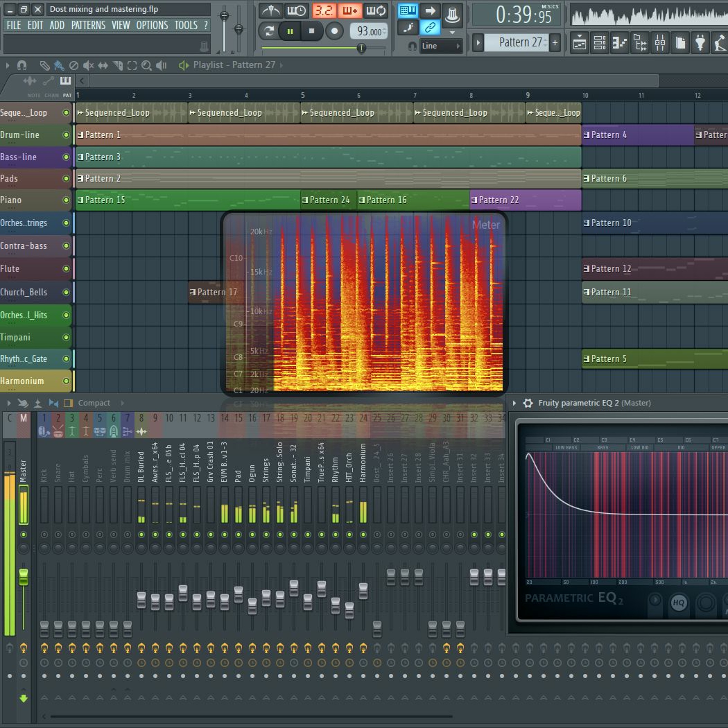Open the mixer options arrow menu

pos(9,403)
